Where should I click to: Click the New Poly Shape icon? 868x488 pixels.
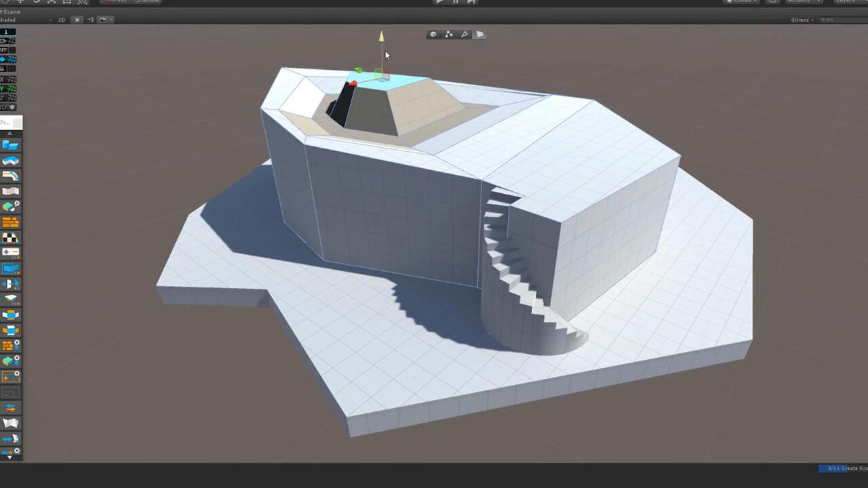(11, 161)
